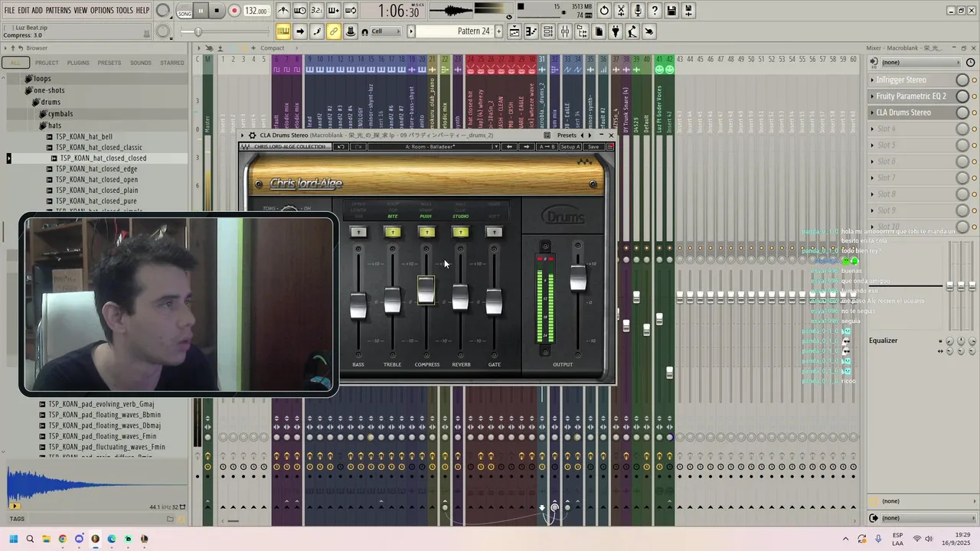Toggle wait for input to start playing
This screenshot has height=551, width=980.
pos(300,11)
